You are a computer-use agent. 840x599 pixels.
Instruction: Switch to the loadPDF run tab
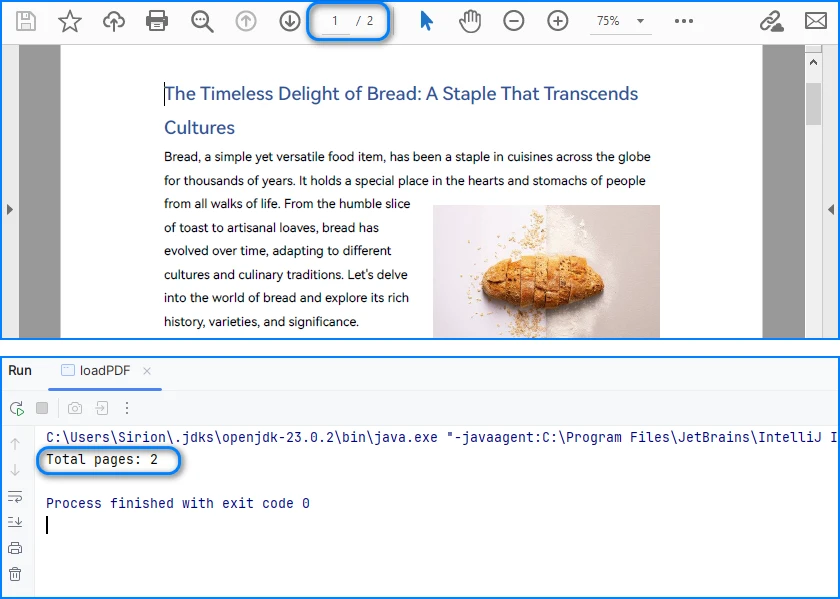105,369
